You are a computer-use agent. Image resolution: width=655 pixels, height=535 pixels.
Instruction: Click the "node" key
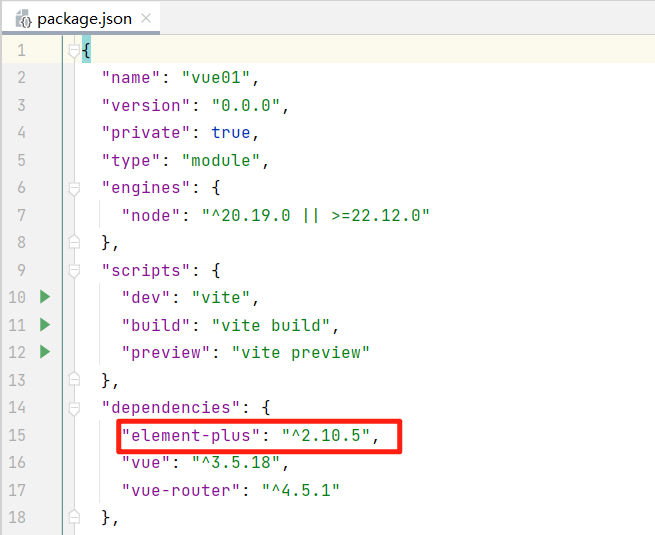click(151, 216)
